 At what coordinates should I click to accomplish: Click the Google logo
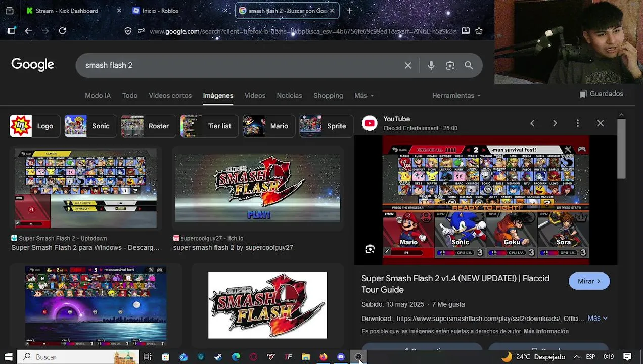(32, 65)
